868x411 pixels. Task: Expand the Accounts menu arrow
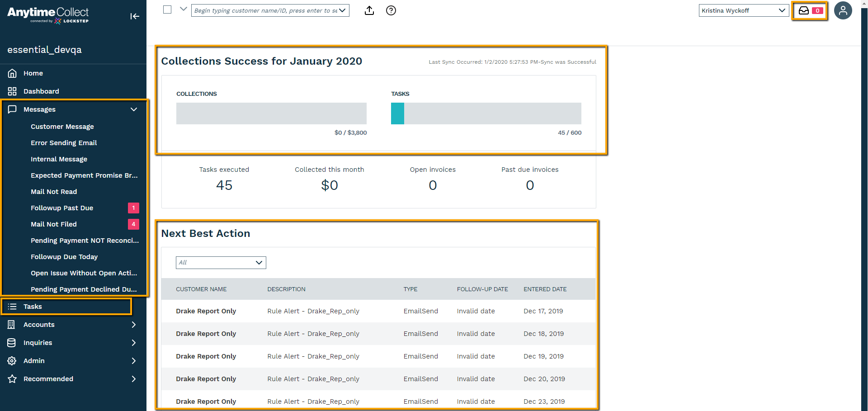[134, 325]
